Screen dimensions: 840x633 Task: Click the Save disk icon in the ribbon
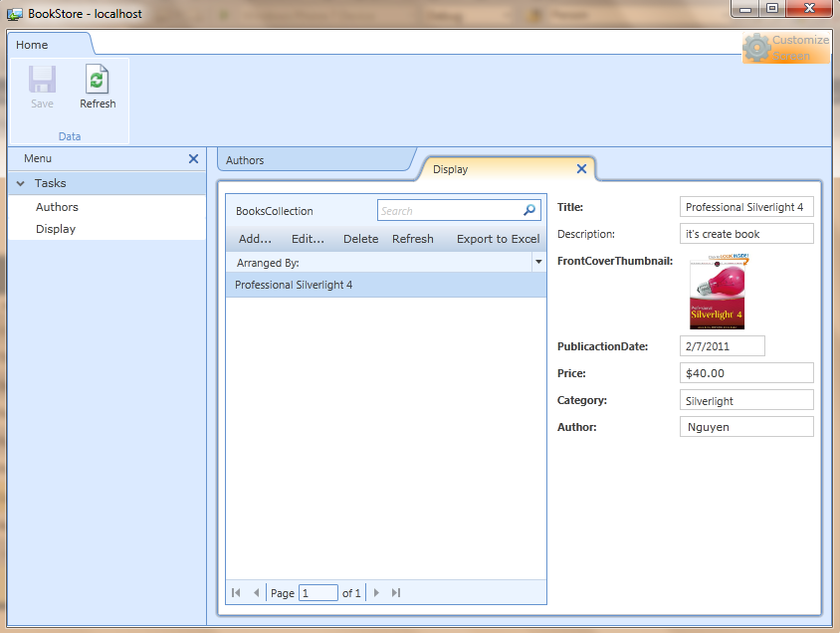(42, 81)
